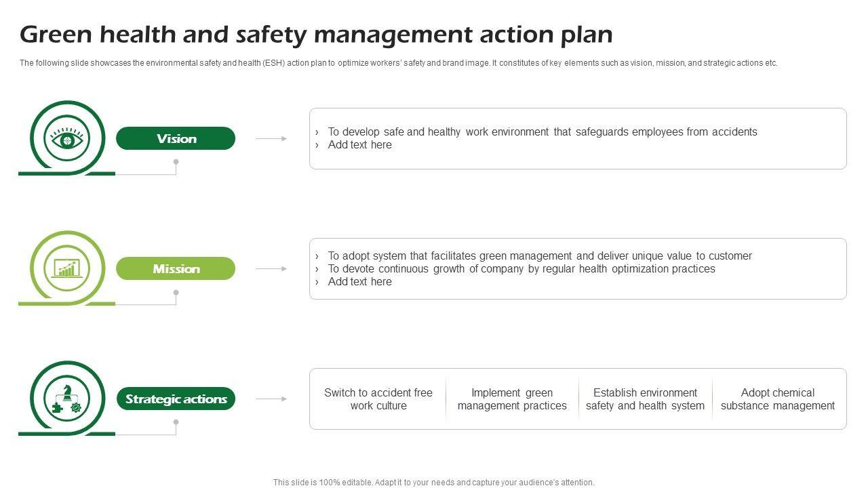Click the slide description subtitle text

[x=398, y=63]
